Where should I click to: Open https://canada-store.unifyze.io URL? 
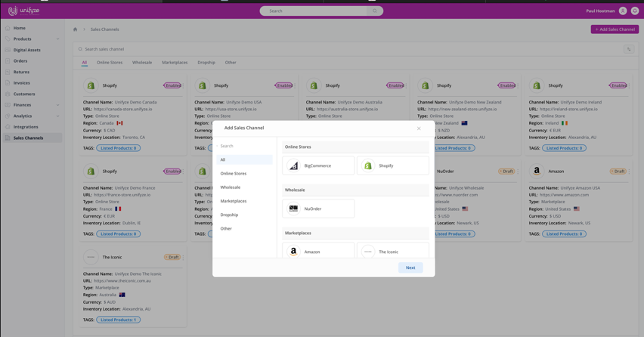tap(122, 110)
